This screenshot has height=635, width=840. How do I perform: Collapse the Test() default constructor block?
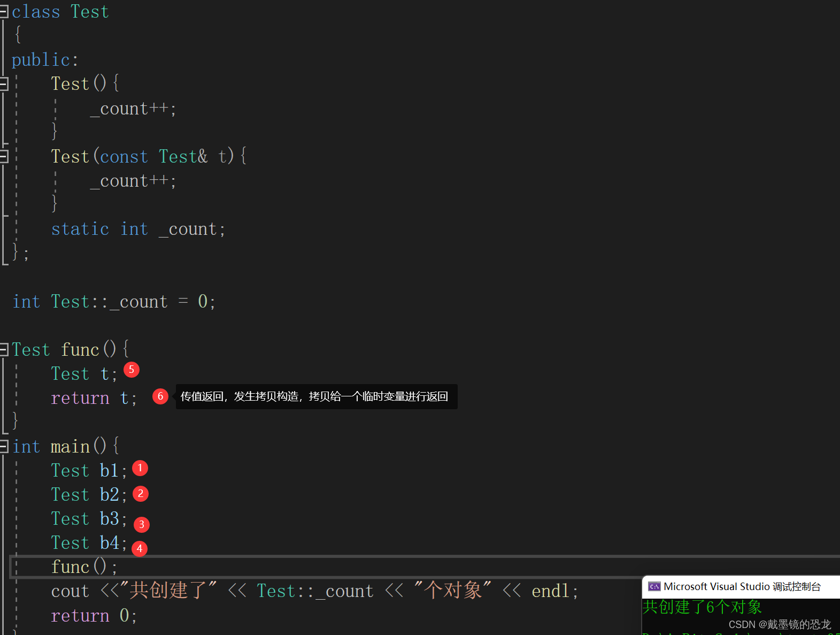coord(3,83)
